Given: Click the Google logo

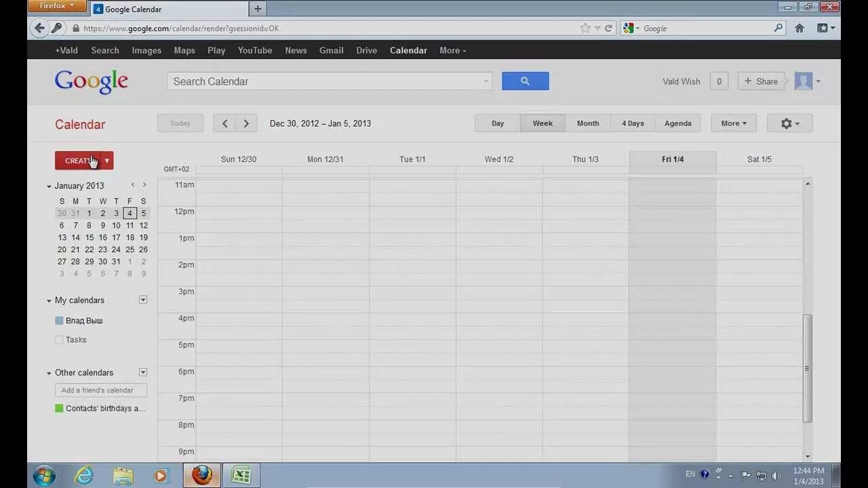Looking at the screenshot, I should (92, 81).
